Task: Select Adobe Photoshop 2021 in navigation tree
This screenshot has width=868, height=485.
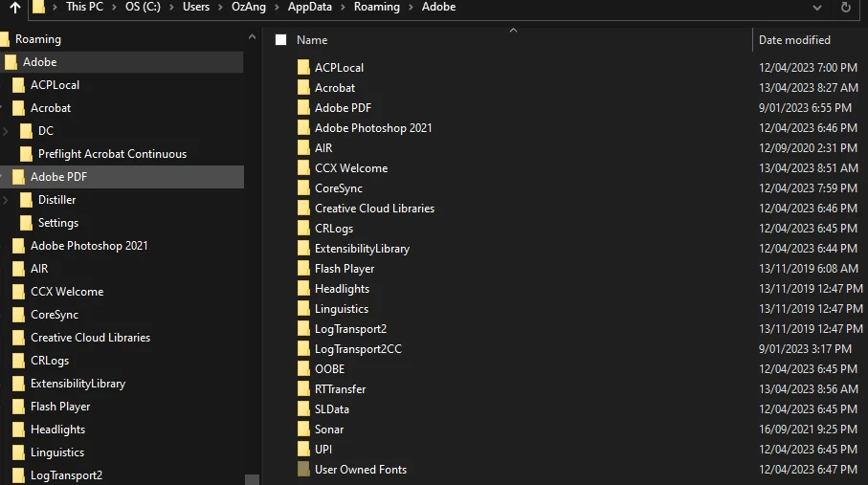Action: pos(89,246)
